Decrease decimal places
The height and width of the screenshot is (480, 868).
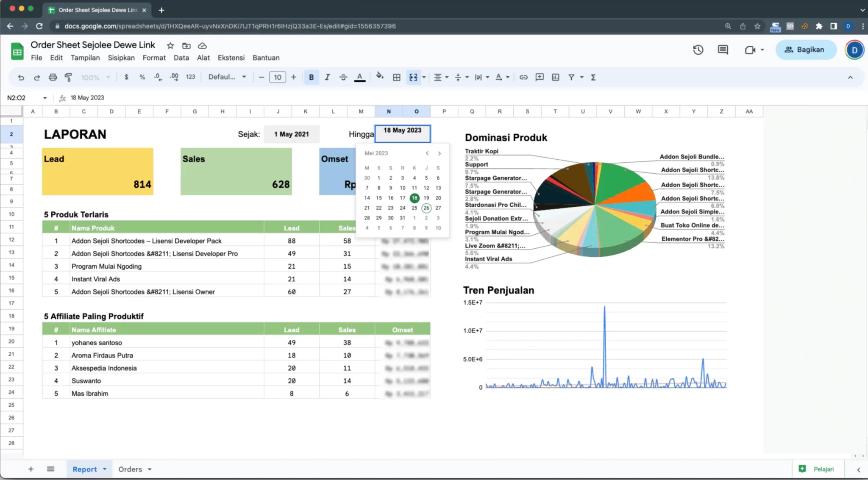click(158, 77)
